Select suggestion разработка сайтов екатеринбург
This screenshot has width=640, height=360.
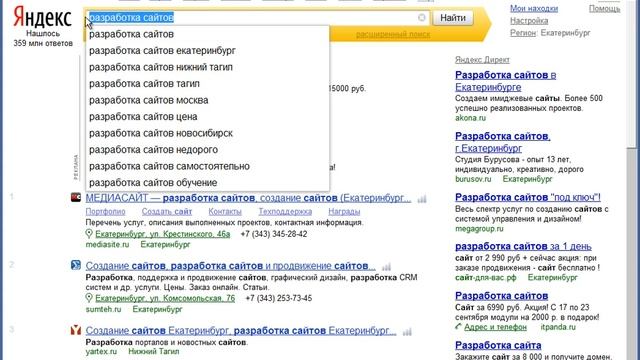(207, 51)
